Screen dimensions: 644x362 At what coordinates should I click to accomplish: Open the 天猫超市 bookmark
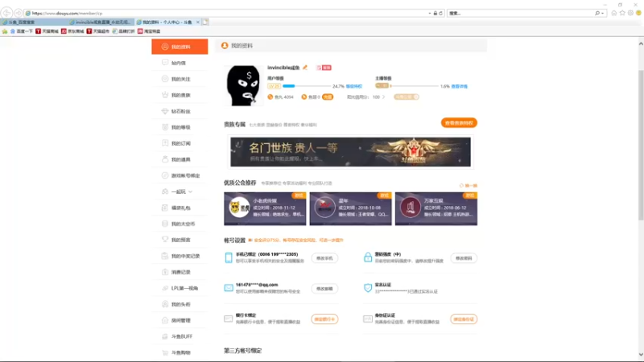[97, 31]
